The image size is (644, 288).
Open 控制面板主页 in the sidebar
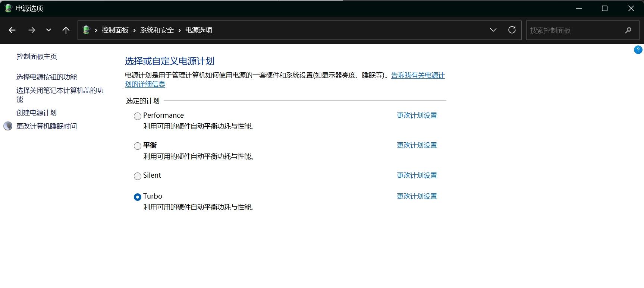37,57
